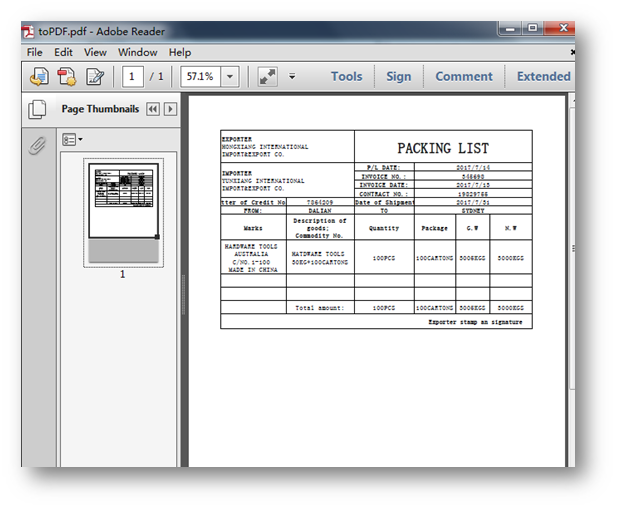This screenshot has height=509, width=617.
Task: Click the Page Thumbnails panel icon
Action: point(37,109)
